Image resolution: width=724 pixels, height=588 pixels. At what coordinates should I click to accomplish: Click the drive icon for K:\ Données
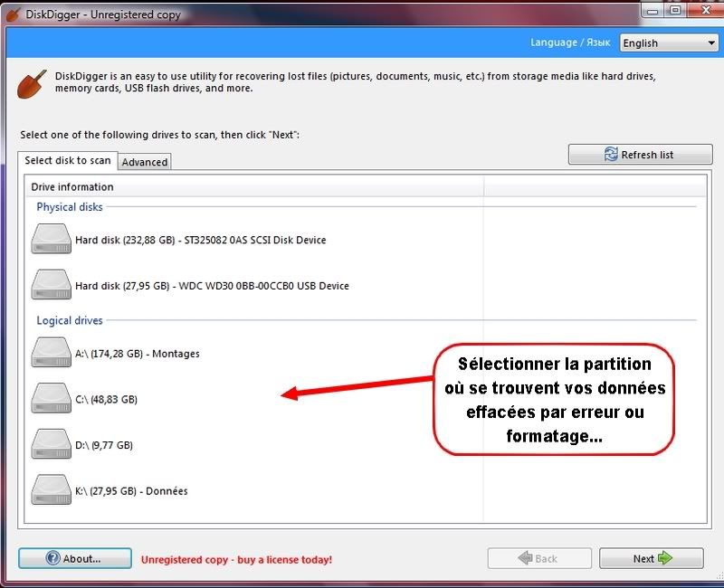pyautogui.click(x=52, y=489)
